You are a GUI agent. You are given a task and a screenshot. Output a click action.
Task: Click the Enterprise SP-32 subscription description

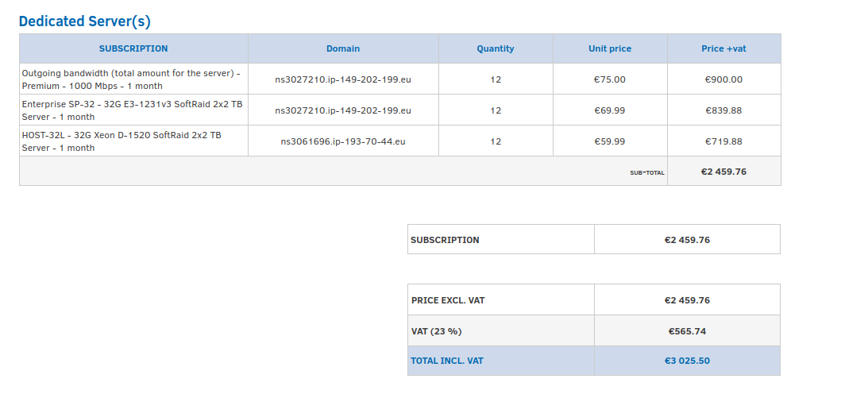point(133,110)
